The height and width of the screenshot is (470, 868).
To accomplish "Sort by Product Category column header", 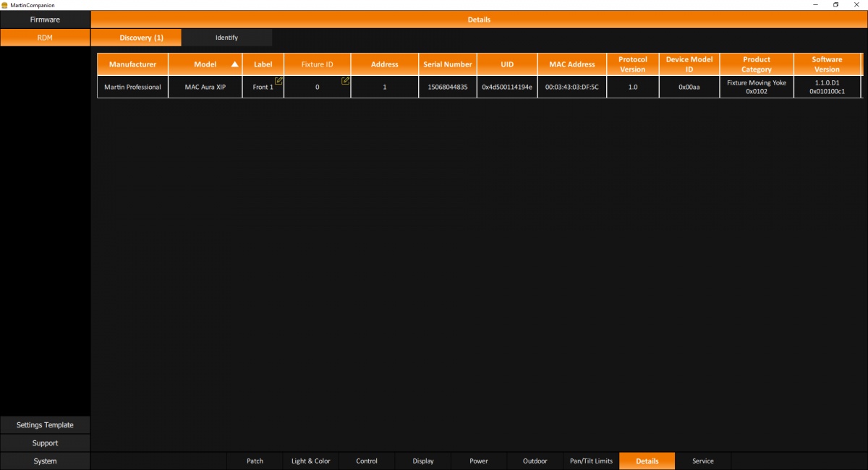I will pos(757,64).
